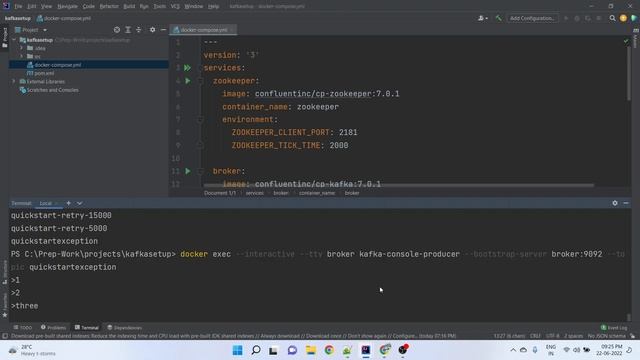The height and width of the screenshot is (360, 640).
Task: Open Google Chrome from taskbar
Action: pyautogui.click(x=329, y=350)
